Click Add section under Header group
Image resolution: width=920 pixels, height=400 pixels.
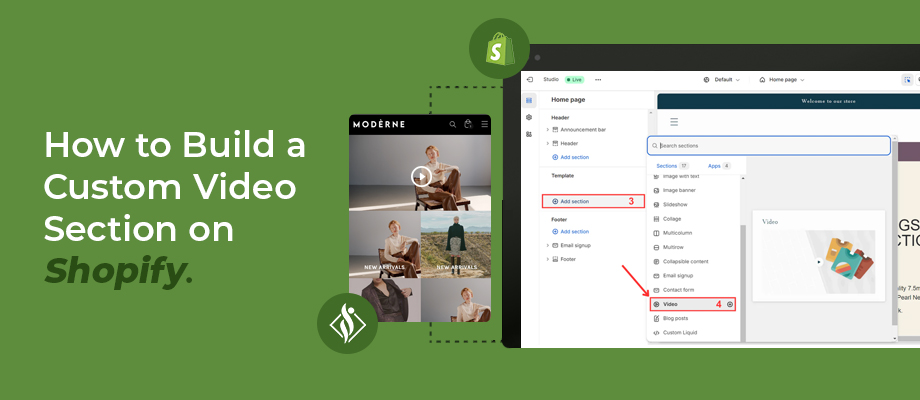[x=570, y=157]
